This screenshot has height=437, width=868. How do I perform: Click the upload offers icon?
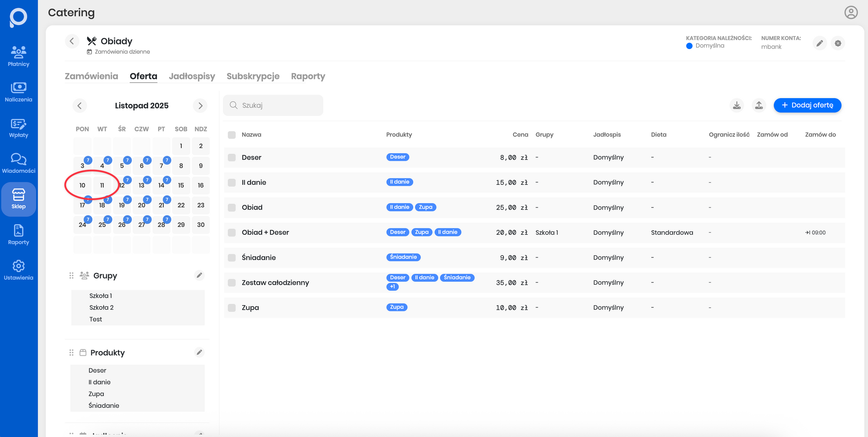pyautogui.click(x=759, y=105)
